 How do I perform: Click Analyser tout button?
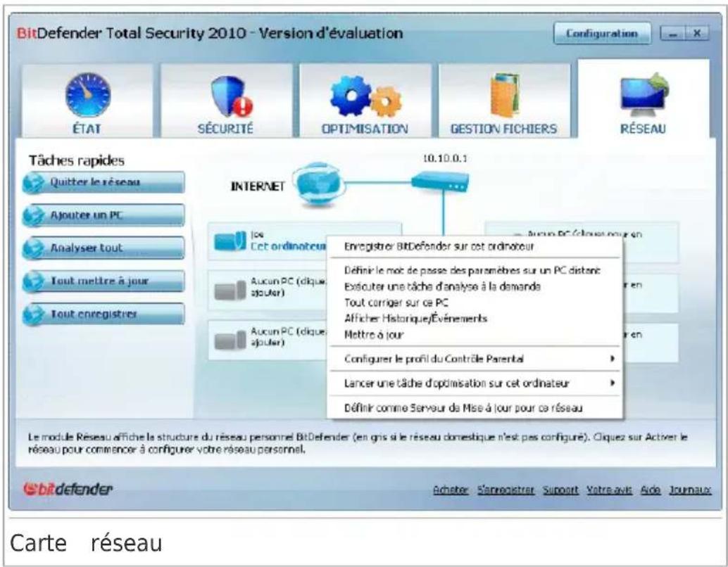click(x=103, y=248)
